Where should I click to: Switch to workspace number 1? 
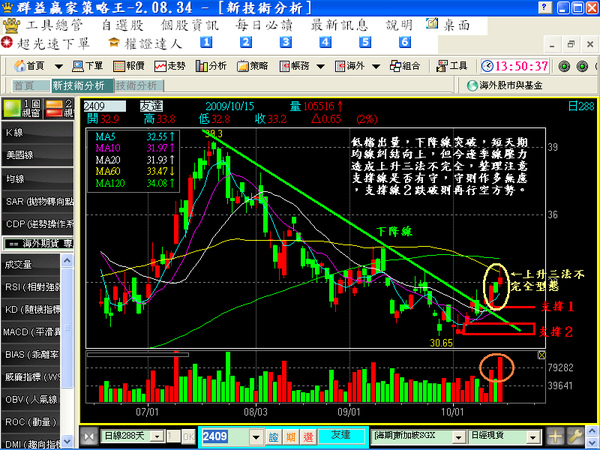click(x=206, y=42)
